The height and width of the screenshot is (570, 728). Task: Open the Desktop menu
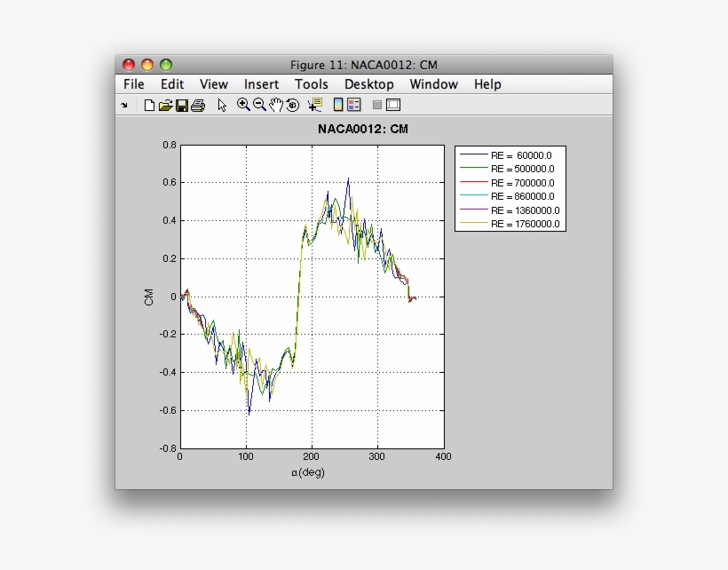point(368,84)
